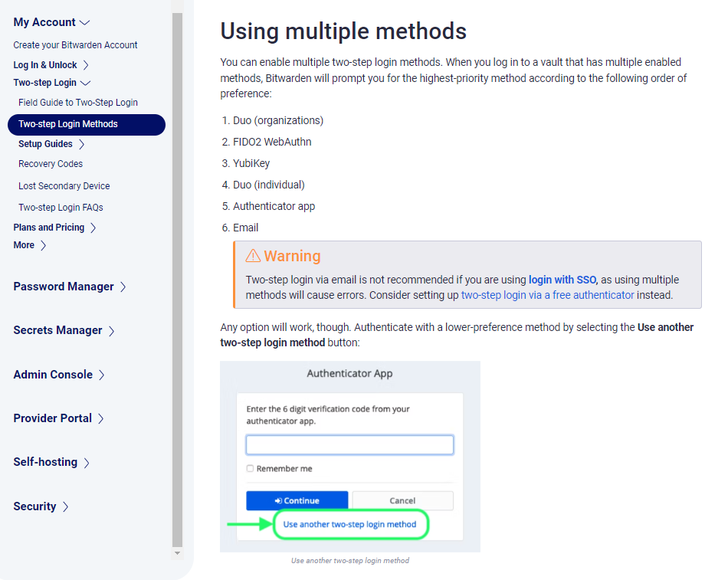Open the Self-hosting section

click(45, 462)
